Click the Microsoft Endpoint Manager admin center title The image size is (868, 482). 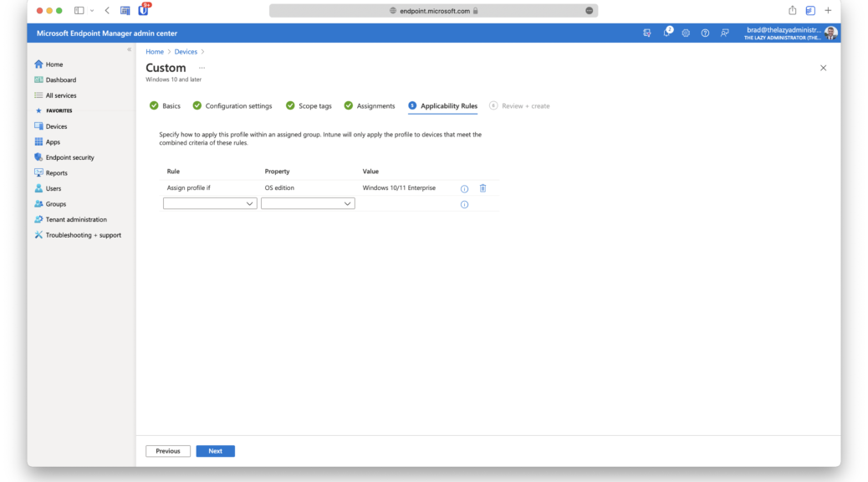[107, 33]
